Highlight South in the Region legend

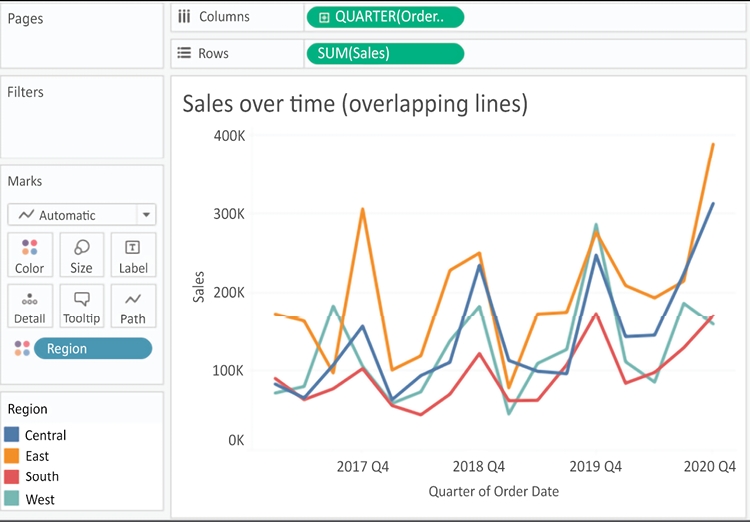[x=41, y=477]
